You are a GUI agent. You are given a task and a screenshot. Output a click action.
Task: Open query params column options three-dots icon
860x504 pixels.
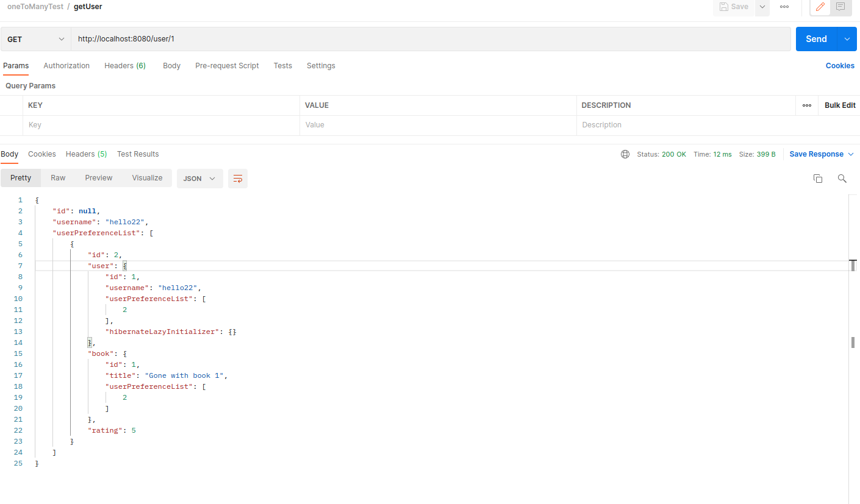coord(807,105)
